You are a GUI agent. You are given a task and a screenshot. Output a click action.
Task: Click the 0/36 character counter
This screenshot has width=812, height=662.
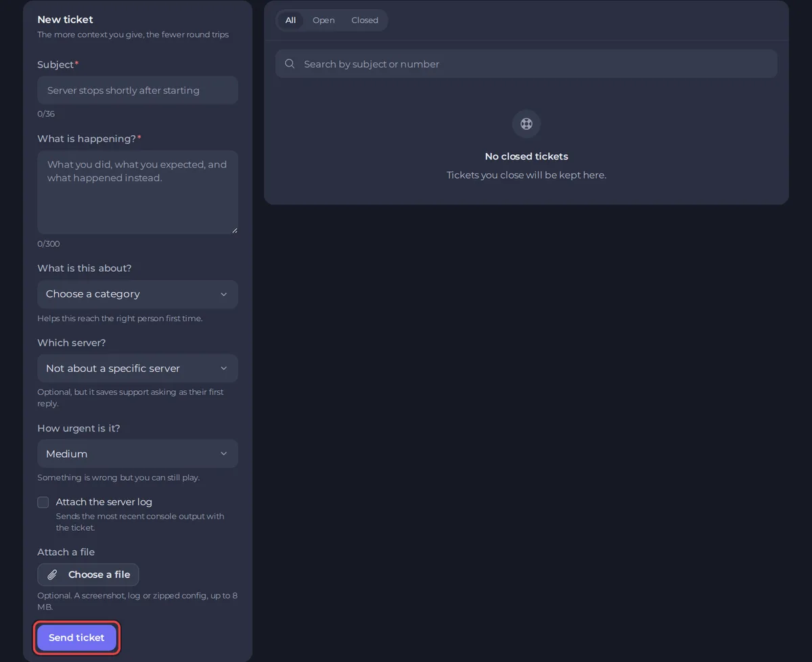tap(46, 114)
